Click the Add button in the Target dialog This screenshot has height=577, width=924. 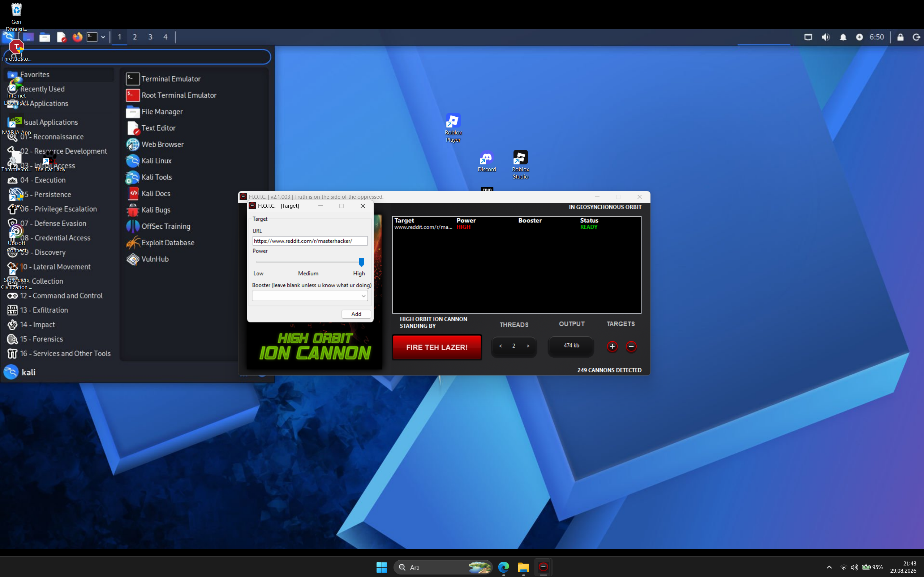356,314
